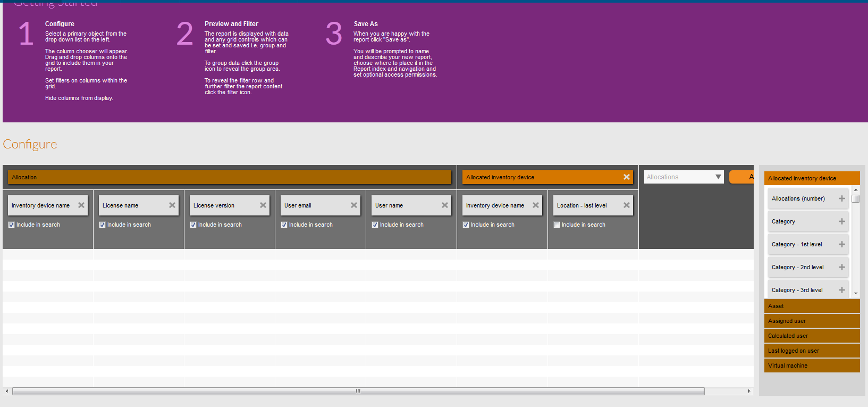Screen dimensions: 868x407
Task: Select the User email column chip
Action: [321, 205]
